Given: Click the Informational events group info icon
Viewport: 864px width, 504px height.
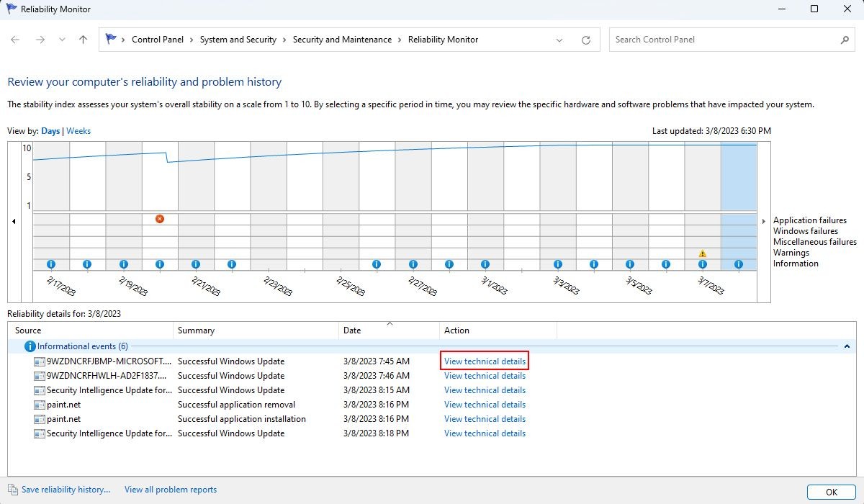Looking at the screenshot, I should click(x=30, y=346).
